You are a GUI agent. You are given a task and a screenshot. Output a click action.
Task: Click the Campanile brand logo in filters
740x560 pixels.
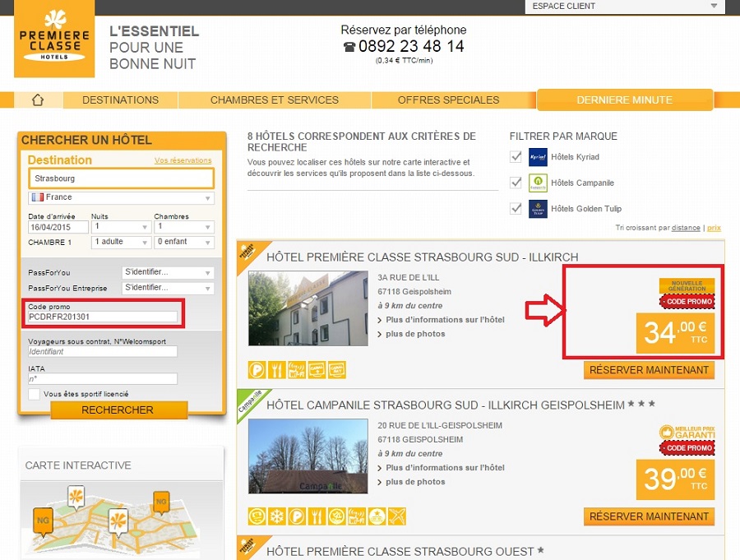[x=538, y=183]
